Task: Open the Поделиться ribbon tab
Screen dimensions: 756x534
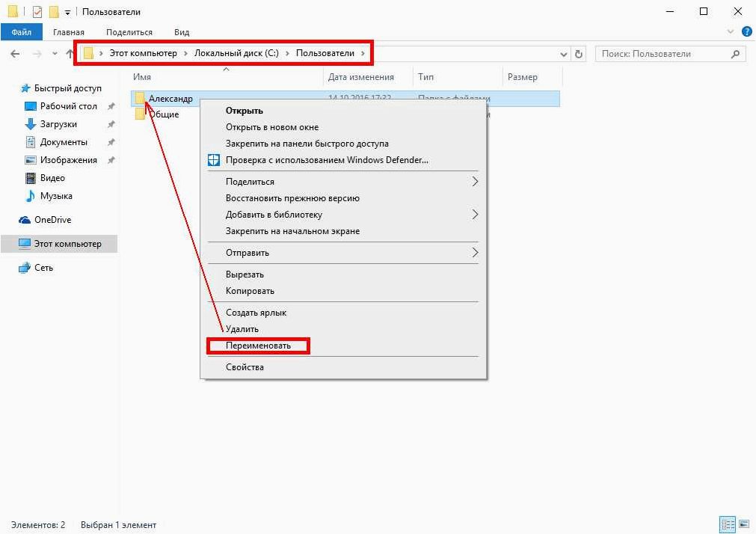Action: (x=129, y=32)
